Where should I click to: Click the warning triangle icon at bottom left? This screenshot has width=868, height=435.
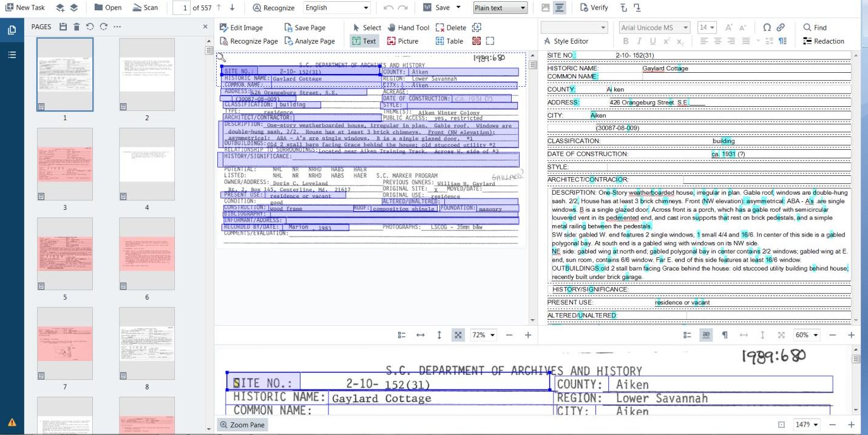click(12, 422)
